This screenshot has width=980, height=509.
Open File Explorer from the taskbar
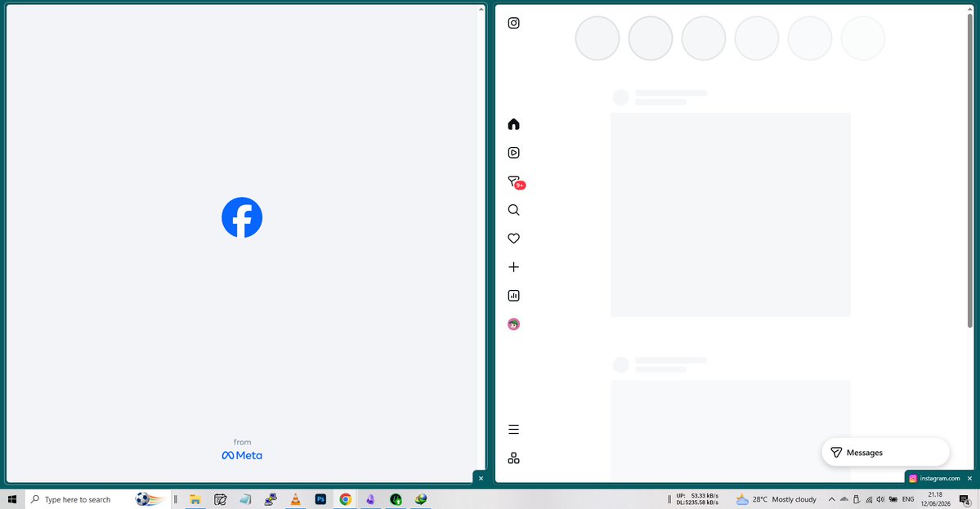coord(195,499)
